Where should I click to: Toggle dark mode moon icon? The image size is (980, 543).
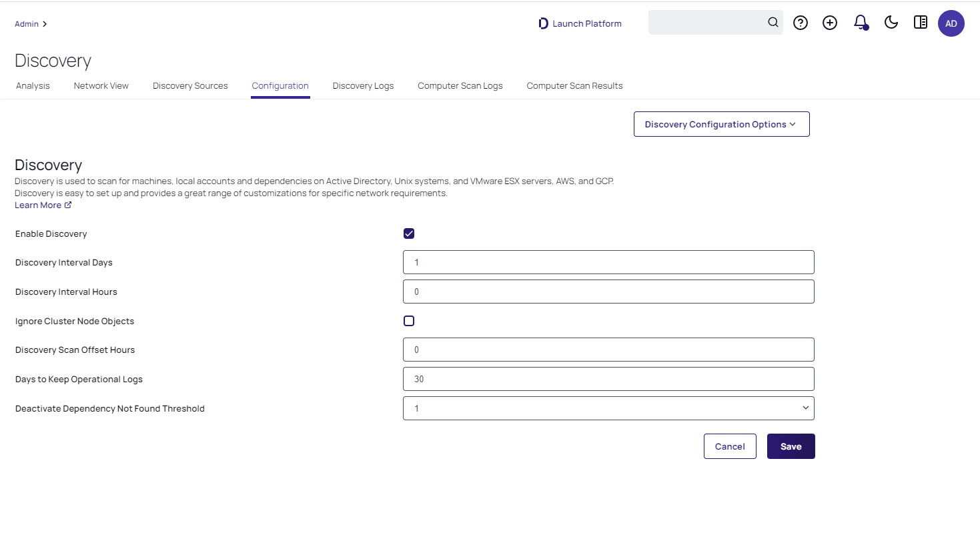tap(891, 23)
